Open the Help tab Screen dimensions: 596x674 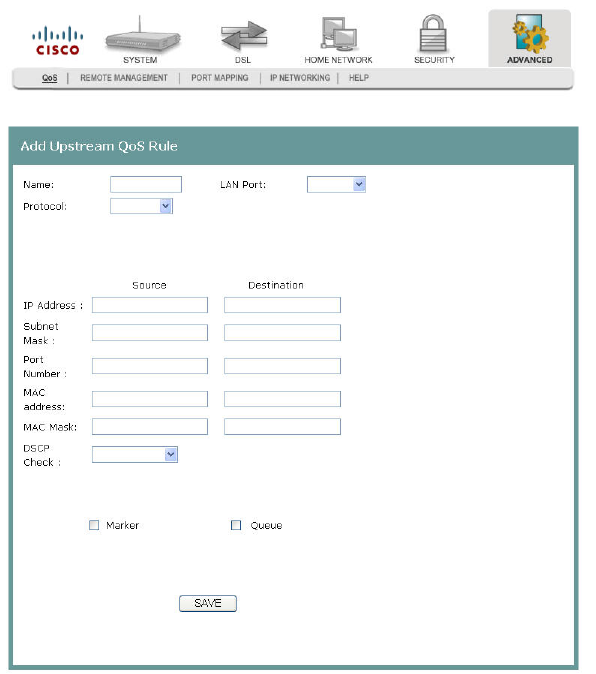[x=359, y=78]
